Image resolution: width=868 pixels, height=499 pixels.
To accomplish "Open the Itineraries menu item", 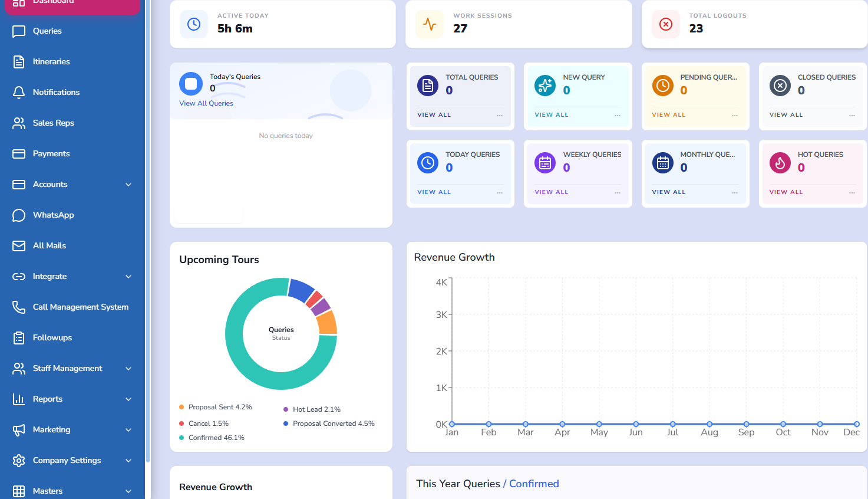I will [51, 62].
